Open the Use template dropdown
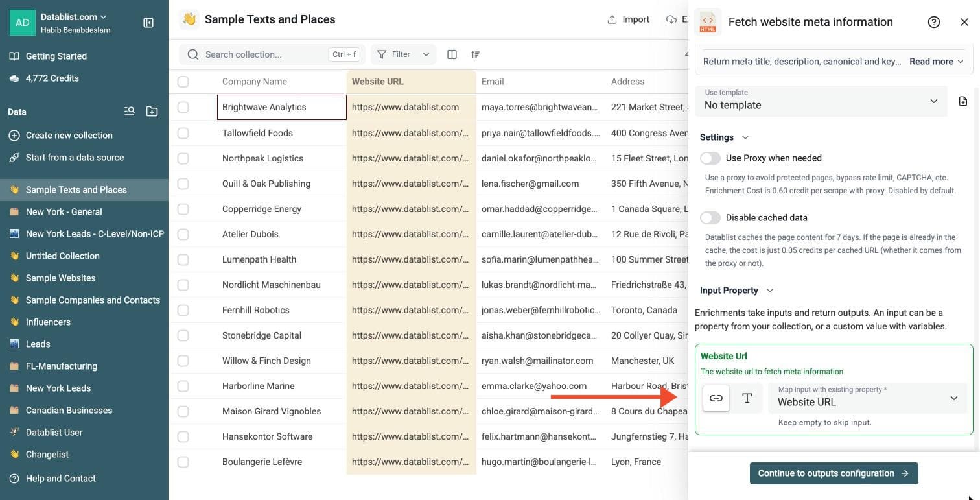Screen dimensions: 980x500 click(x=821, y=101)
